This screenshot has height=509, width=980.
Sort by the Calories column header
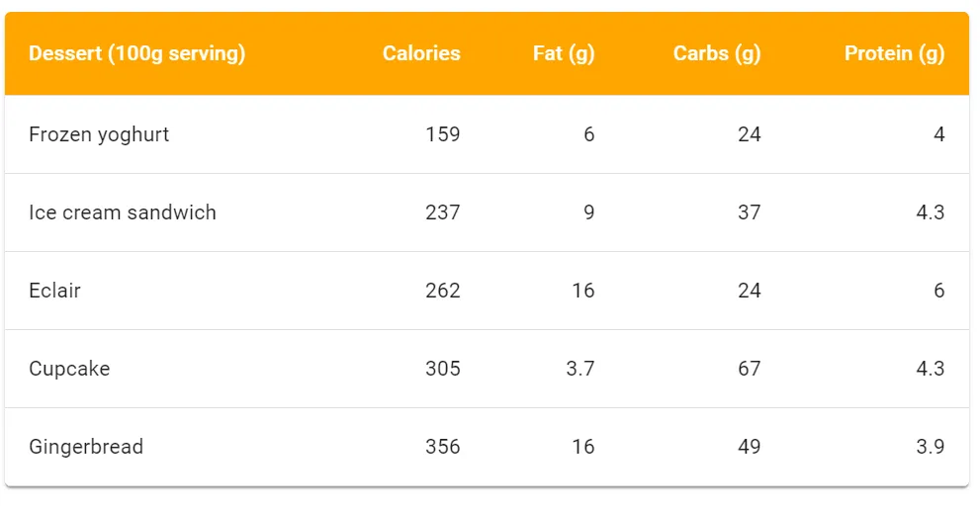coord(421,53)
